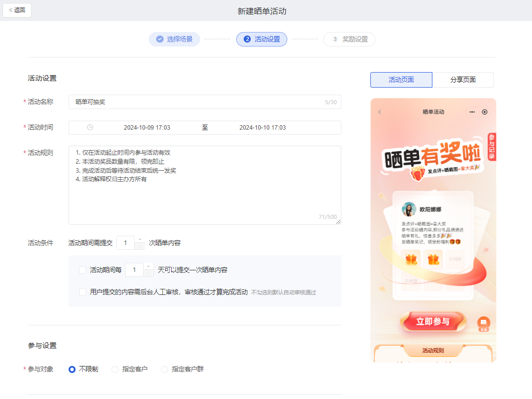532x399 pixels.
Task: Open start date 2024-10-09 17:03 picker
Action: (x=147, y=128)
